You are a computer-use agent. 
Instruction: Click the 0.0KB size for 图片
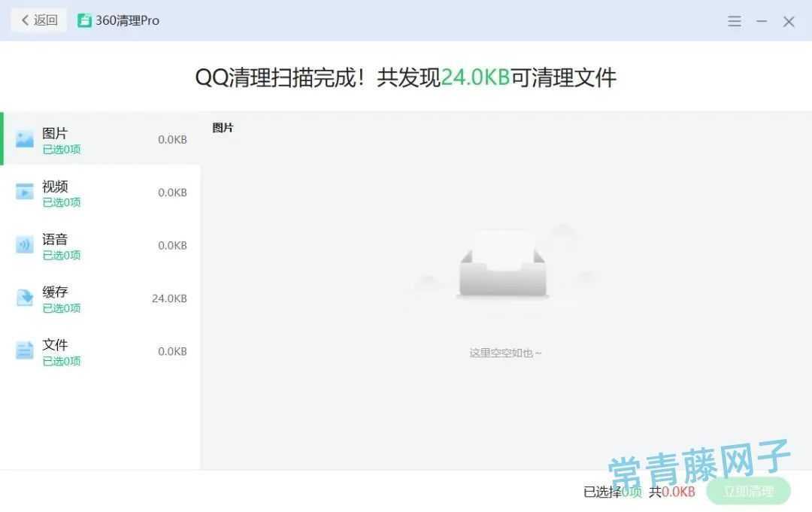point(172,139)
